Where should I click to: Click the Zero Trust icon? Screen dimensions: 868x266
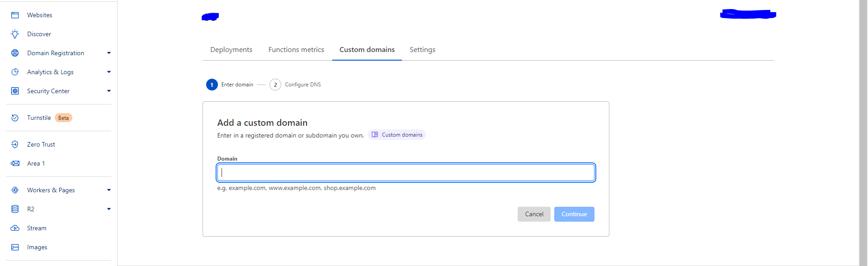point(15,144)
